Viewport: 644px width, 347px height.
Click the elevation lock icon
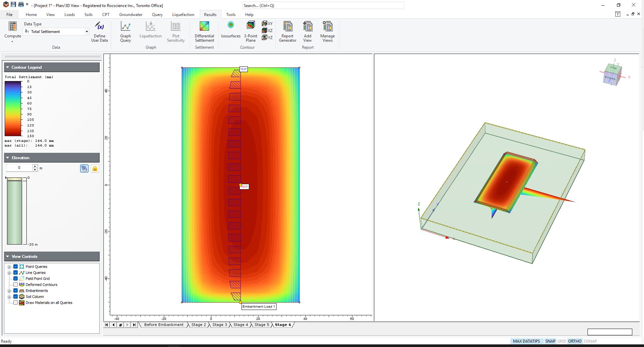point(95,168)
